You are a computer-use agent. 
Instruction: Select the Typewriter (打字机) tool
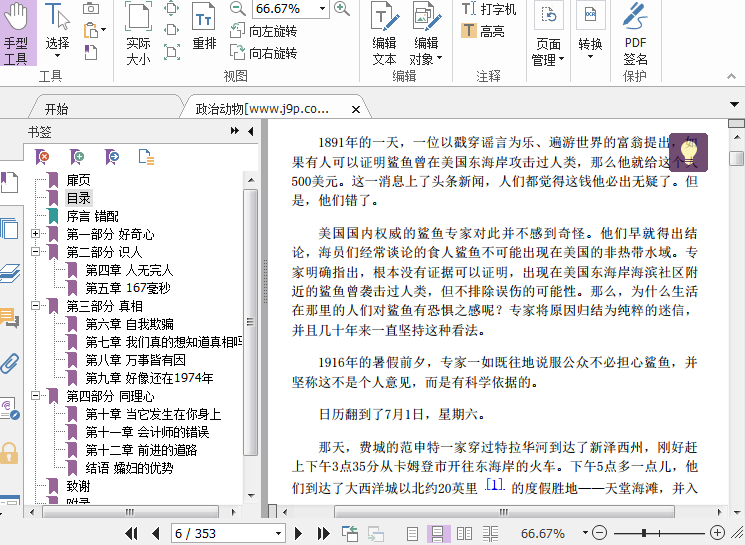[x=489, y=9]
